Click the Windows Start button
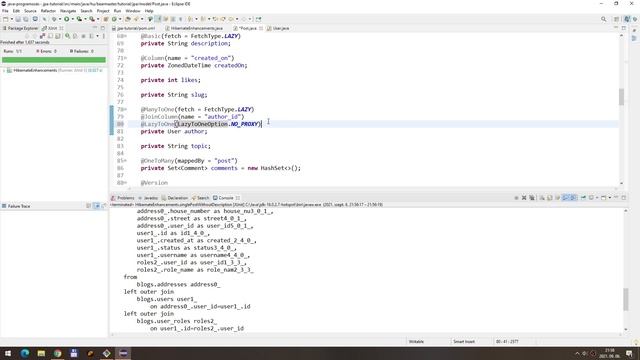The height and width of the screenshot is (360, 640). [8, 353]
